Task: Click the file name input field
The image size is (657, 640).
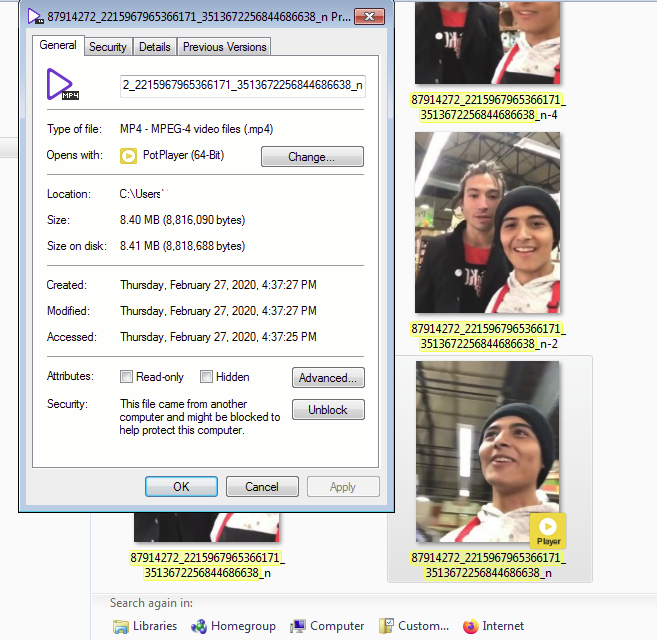Action: (243, 86)
